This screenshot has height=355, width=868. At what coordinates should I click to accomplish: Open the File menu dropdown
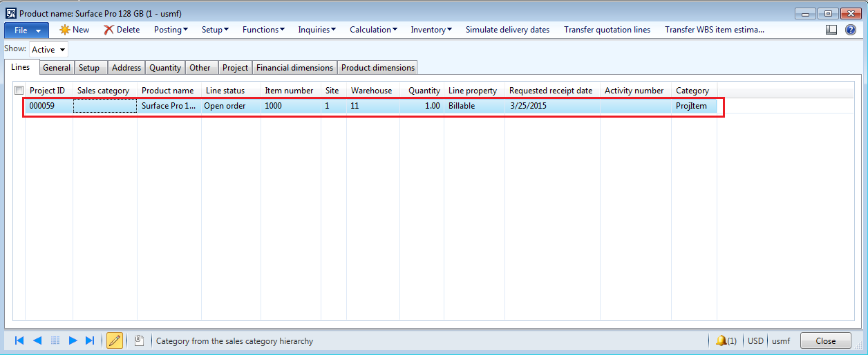pyautogui.click(x=27, y=30)
